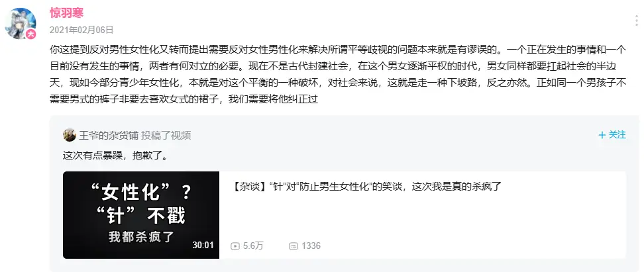The height and width of the screenshot is (272, 644).
Task: Click the 1336 danmaku count number
Action: click(x=311, y=246)
